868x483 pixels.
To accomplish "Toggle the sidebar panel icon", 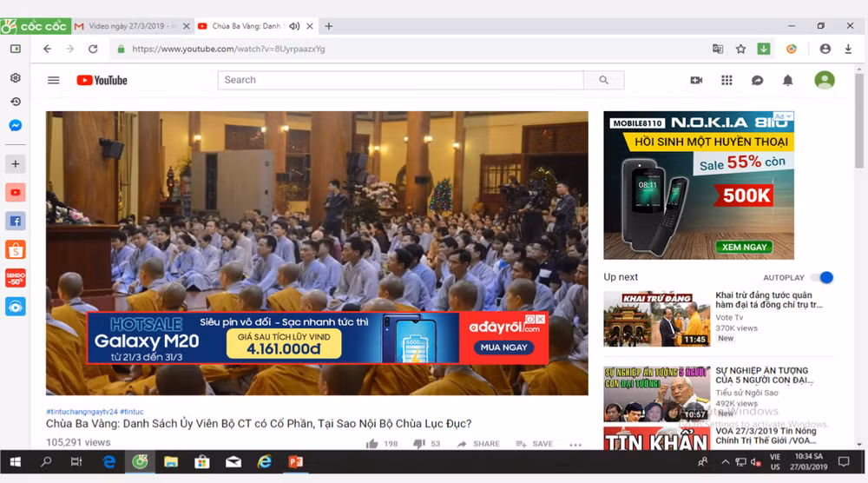I will [16, 49].
